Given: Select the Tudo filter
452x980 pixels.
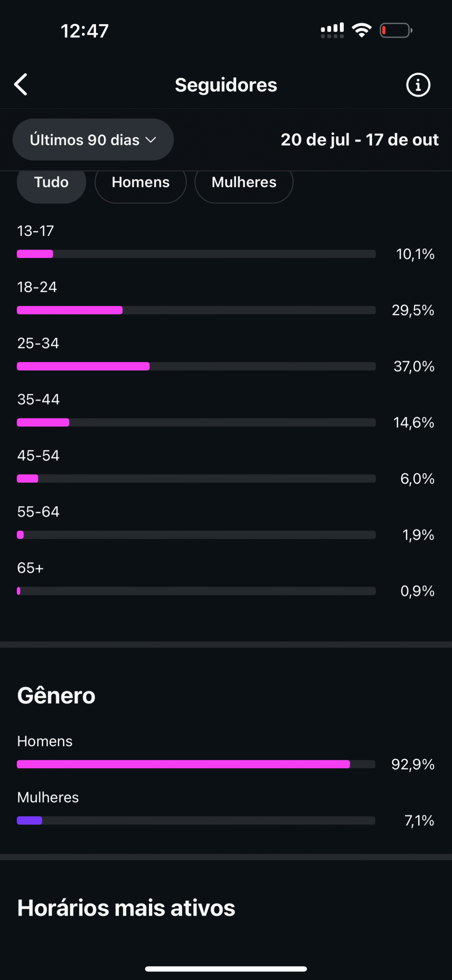Looking at the screenshot, I should [x=51, y=183].
